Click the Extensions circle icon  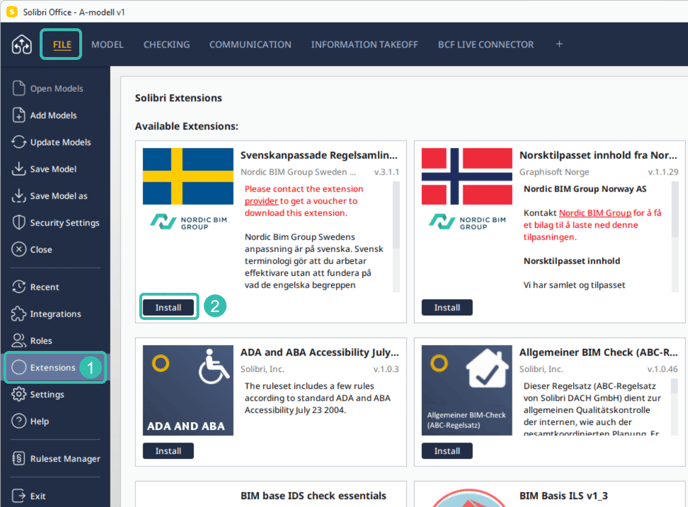[18, 367]
